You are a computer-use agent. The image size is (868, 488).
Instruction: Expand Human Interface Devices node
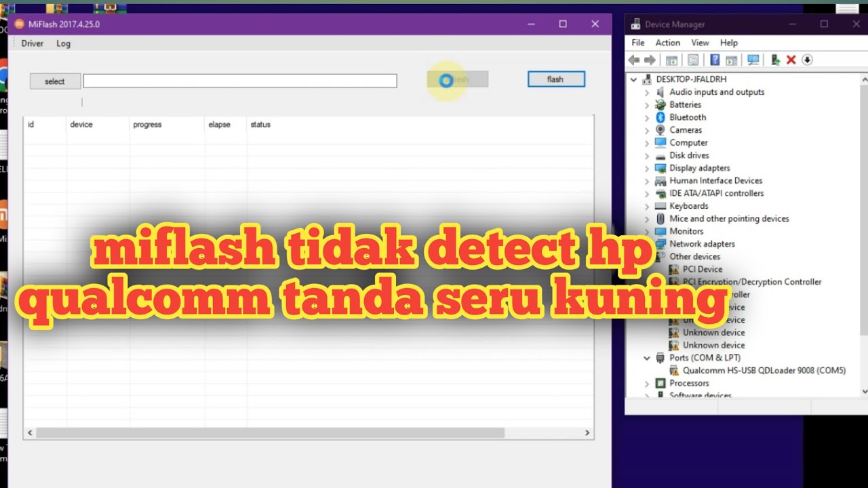(647, 181)
